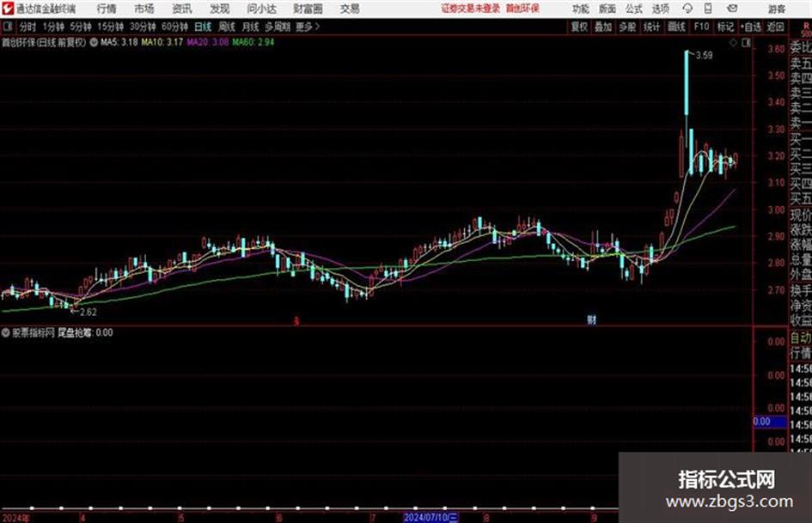The width and height of the screenshot is (812, 523).
Task: Switch to 1分钟 period tab
Action: coord(53,27)
